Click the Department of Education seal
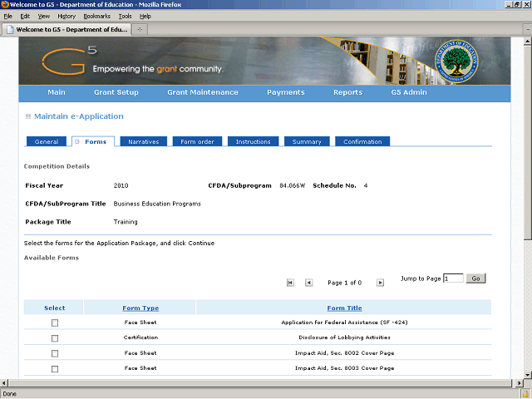The image size is (532, 399). click(x=456, y=61)
